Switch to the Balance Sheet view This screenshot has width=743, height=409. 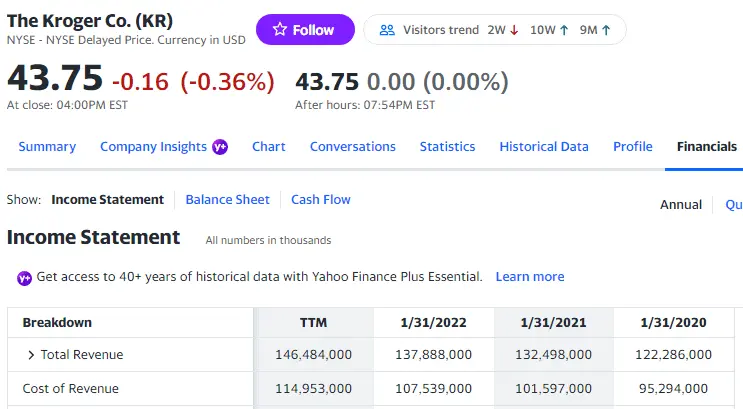(227, 199)
